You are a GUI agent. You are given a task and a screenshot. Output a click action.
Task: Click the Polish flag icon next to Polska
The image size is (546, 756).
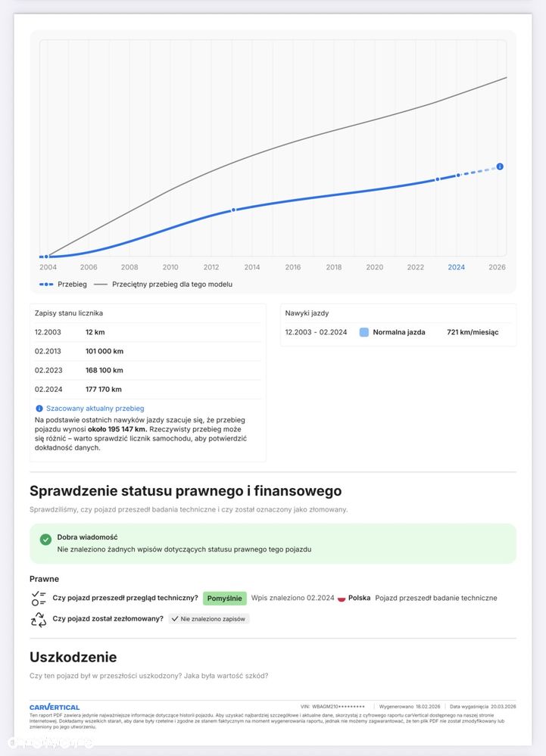342,598
